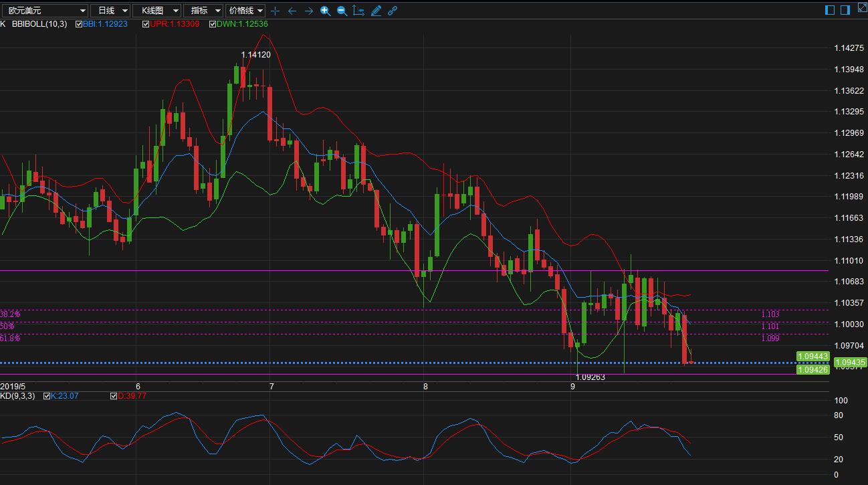Image resolution: width=868 pixels, height=485 pixels.
Task: Toggle the right side panel layout
Action: [x=845, y=9]
